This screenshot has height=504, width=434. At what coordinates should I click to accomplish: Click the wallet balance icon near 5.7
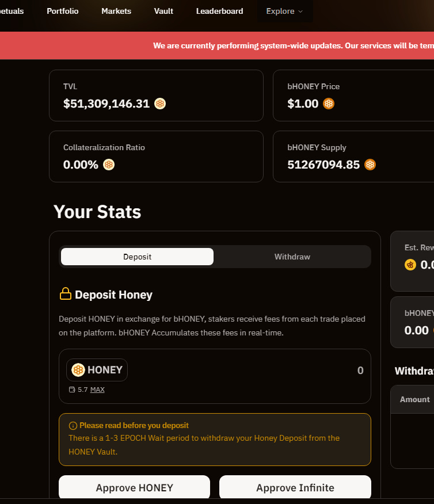(x=72, y=390)
